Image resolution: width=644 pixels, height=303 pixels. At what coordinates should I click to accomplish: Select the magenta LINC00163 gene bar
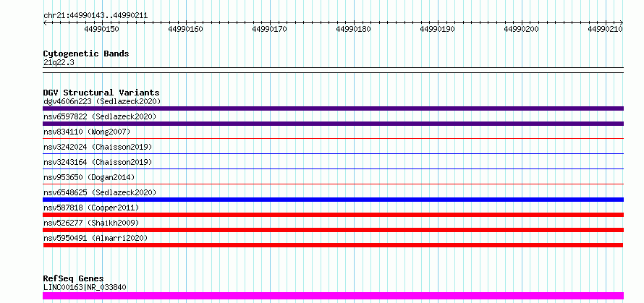[333, 296]
